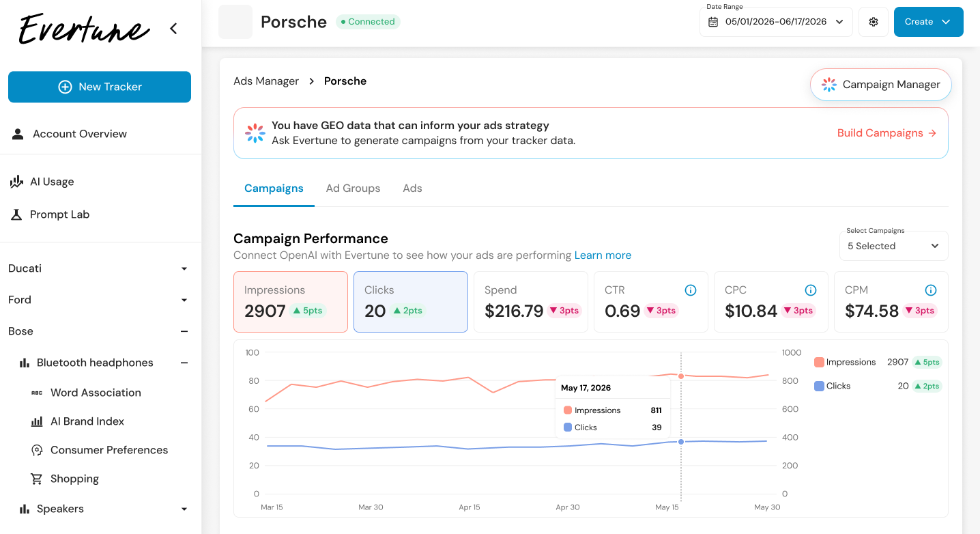This screenshot has height=534, width=980.
Task: Open Campaign Manager
Action: click(881, 85)
